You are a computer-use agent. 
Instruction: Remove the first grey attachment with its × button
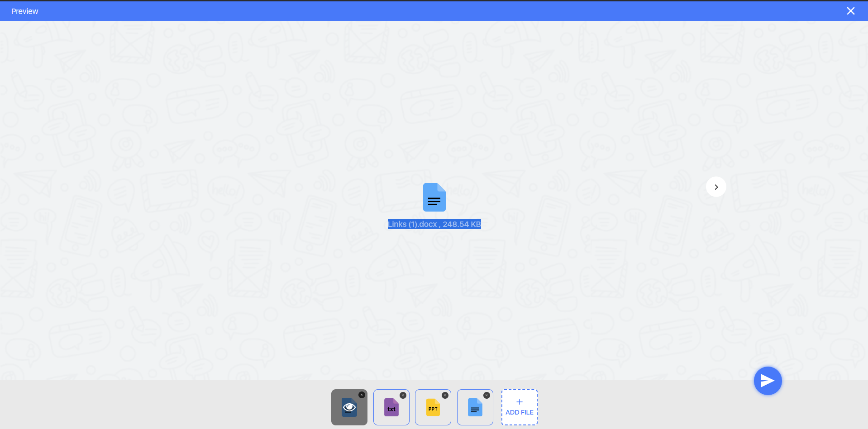coord(361,395)
